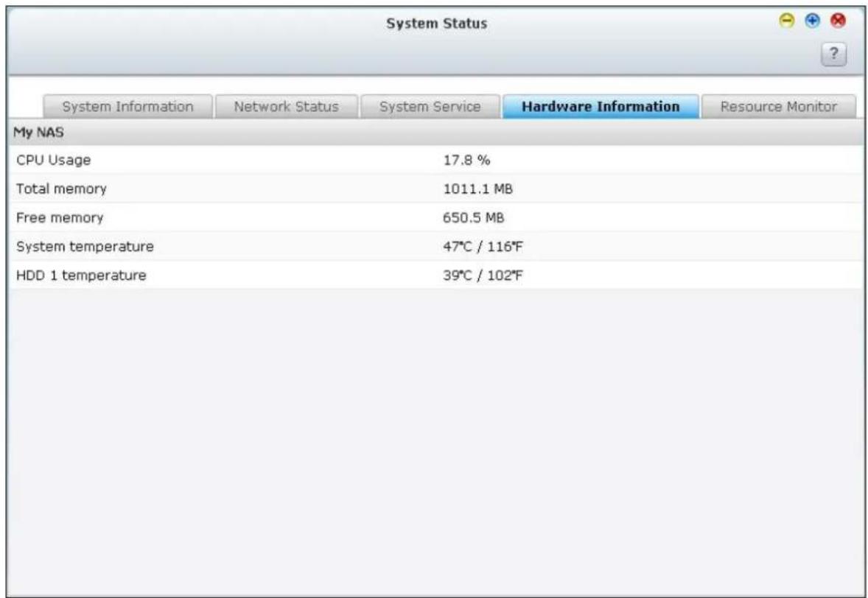Image resolution: width=868 pixels, height=598 pixels.
Task: Minimize the System Status window
Action: 787,21
